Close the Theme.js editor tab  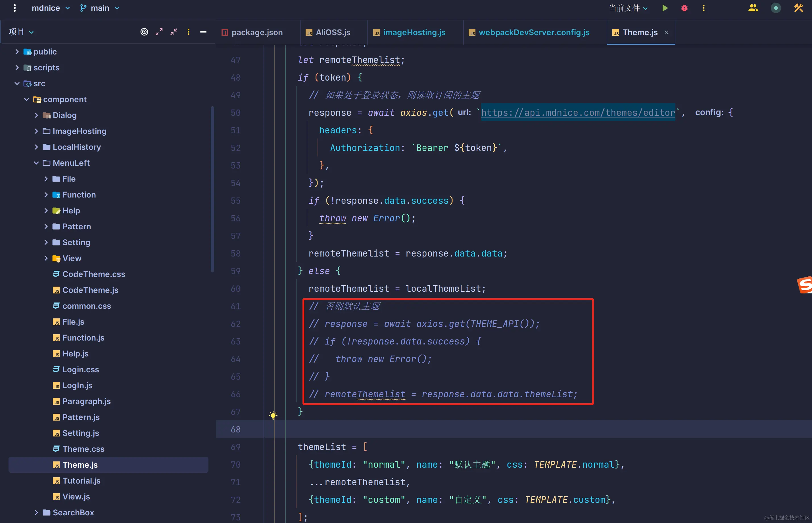coord(666,32)
